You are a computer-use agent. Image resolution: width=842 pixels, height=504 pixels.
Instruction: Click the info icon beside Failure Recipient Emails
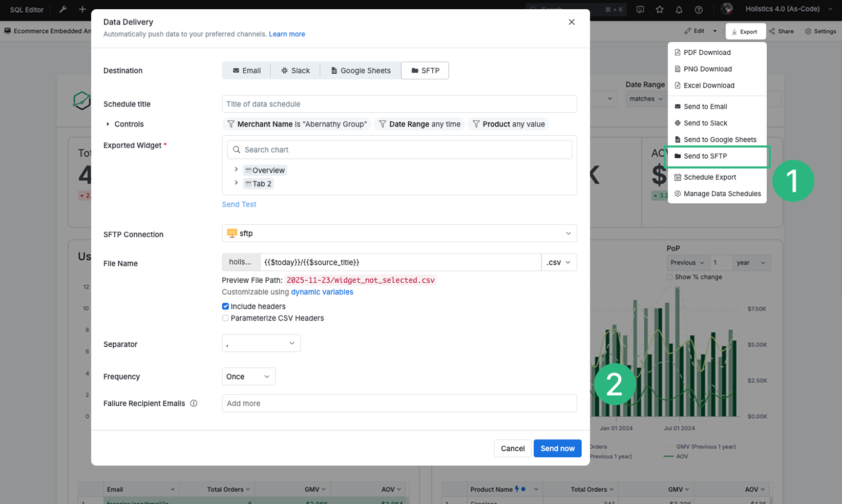pyautogui.click(x=194, y=403)
